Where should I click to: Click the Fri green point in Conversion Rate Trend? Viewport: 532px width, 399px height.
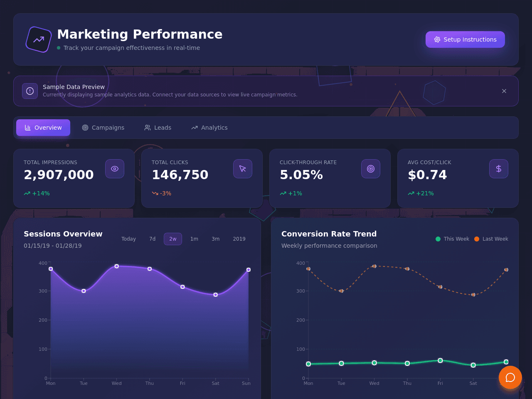[x=440, y=360]
